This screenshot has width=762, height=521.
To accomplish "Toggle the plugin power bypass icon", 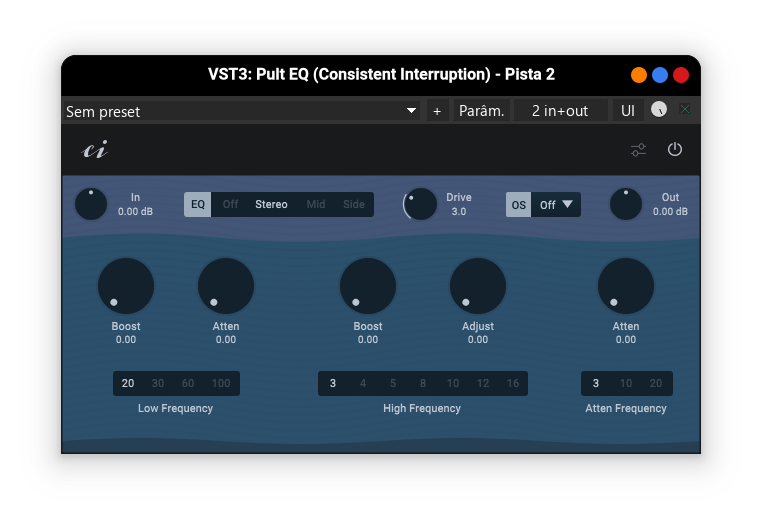I will pos(675,150).
